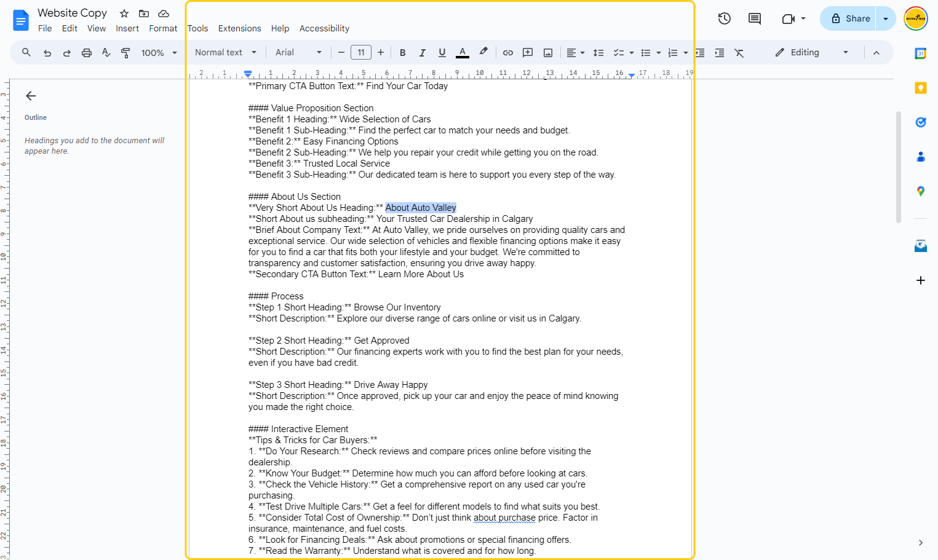The image size is (938, 560).
Task: Open comment history
Action: point(755,18)
